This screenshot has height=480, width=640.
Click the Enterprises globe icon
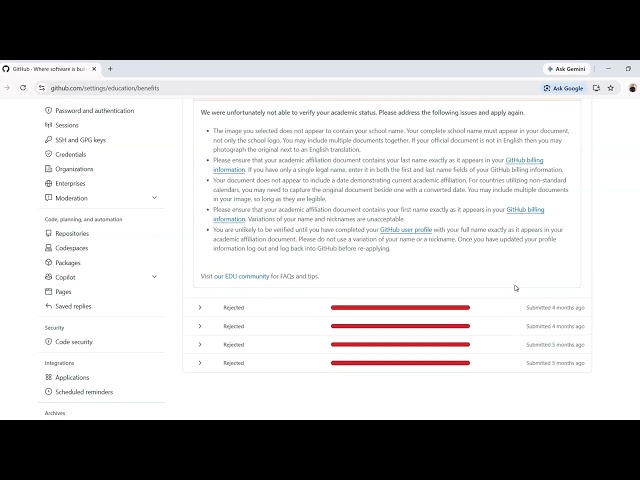[49, 184]
